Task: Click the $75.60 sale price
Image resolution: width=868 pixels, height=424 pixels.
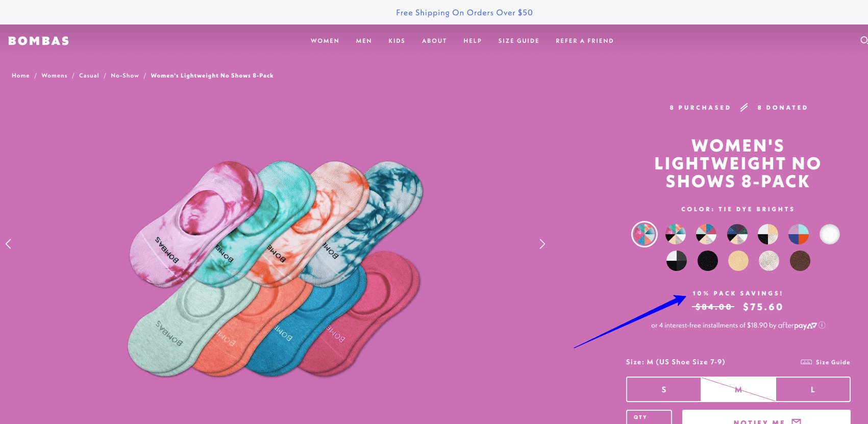Action: click(763, 307)
